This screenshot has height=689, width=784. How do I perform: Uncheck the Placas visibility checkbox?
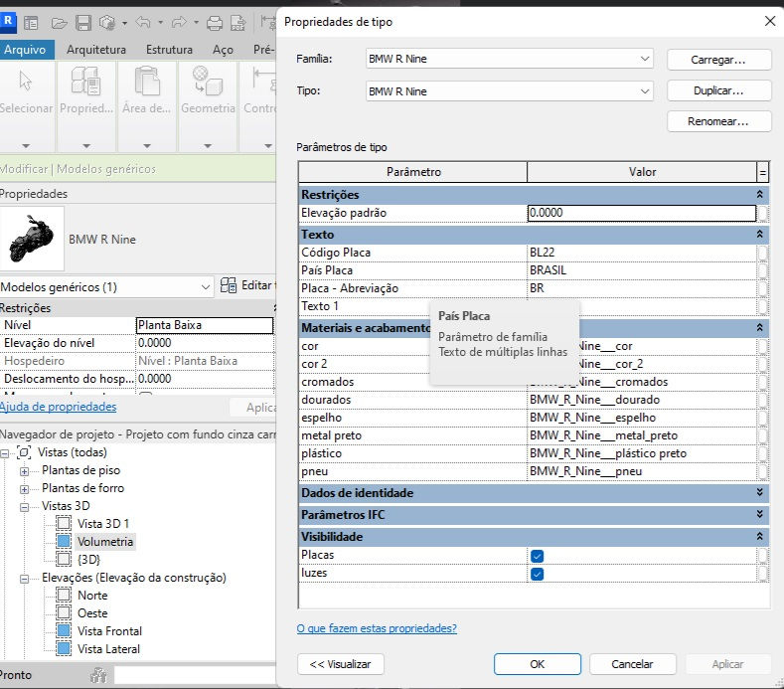(537, 556)
